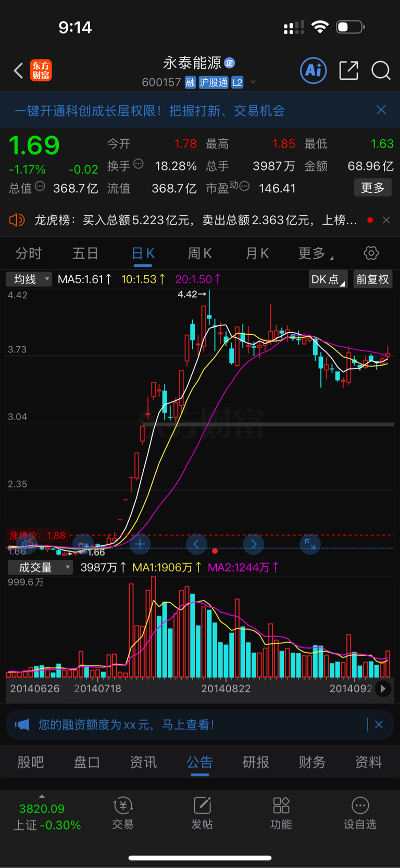Image resolution: width=400 pixels, height=868 pixels.
Task: Tap the play arrow at date axis end
Action: click(383, 689)
